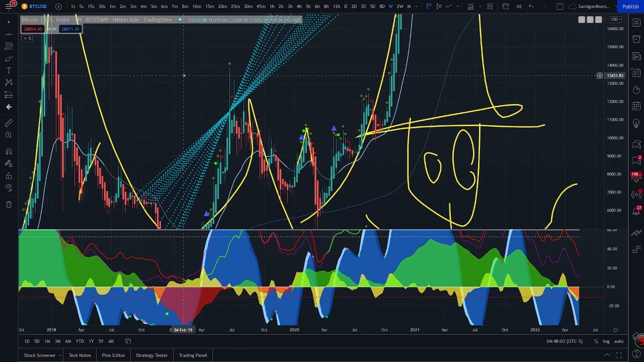The height and width of the screenshot is (362, 644).
Task: Click the red sell price 28854.46
Action: [33, 29]
